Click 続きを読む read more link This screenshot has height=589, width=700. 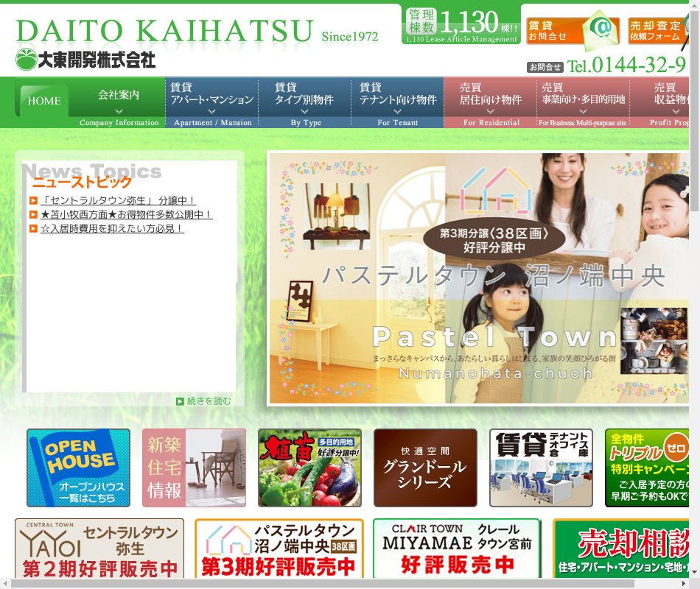pyautogui.click(x=209, y=401)
